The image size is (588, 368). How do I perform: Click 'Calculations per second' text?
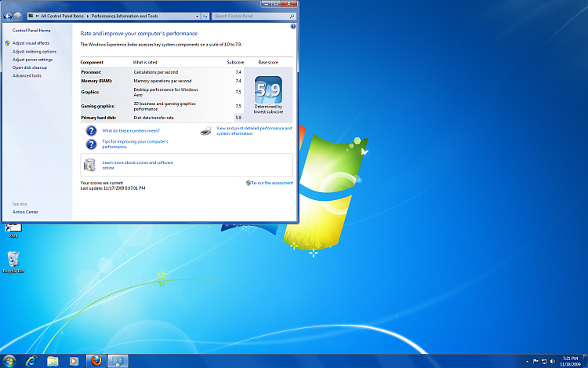[156, 72]
